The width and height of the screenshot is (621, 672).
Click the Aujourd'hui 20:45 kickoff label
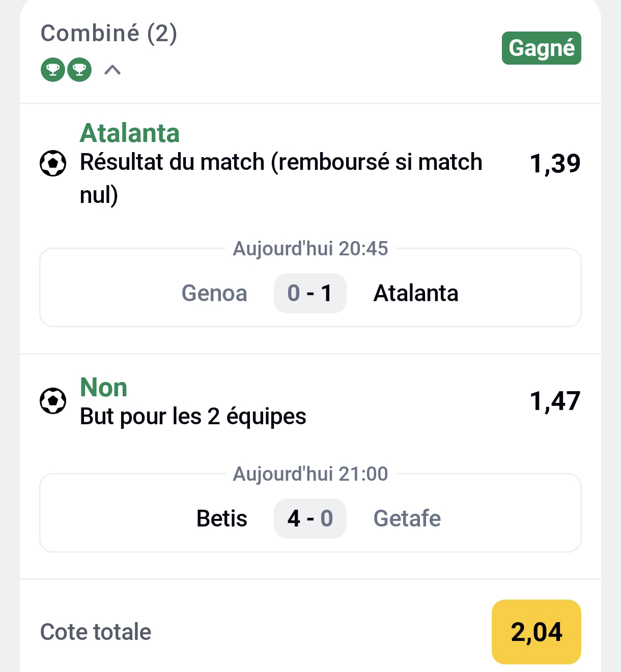click(x=310, y=249)
